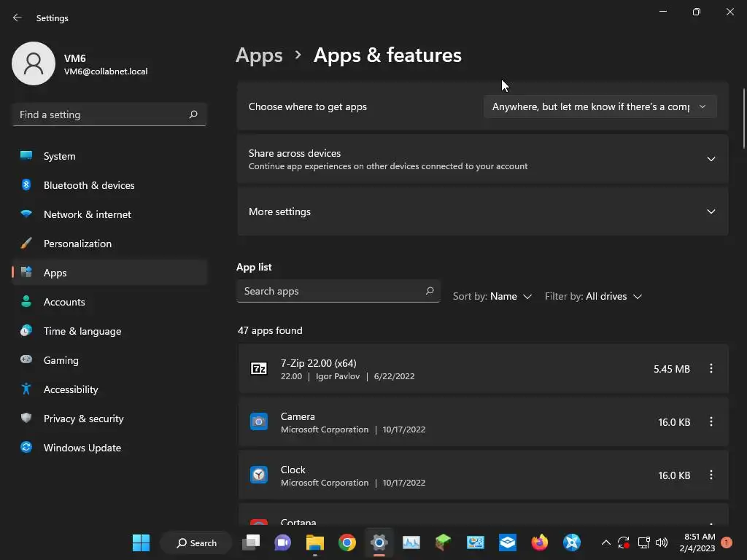
Task: Open Network & internet settings
Action: click(x=109, y=214)
